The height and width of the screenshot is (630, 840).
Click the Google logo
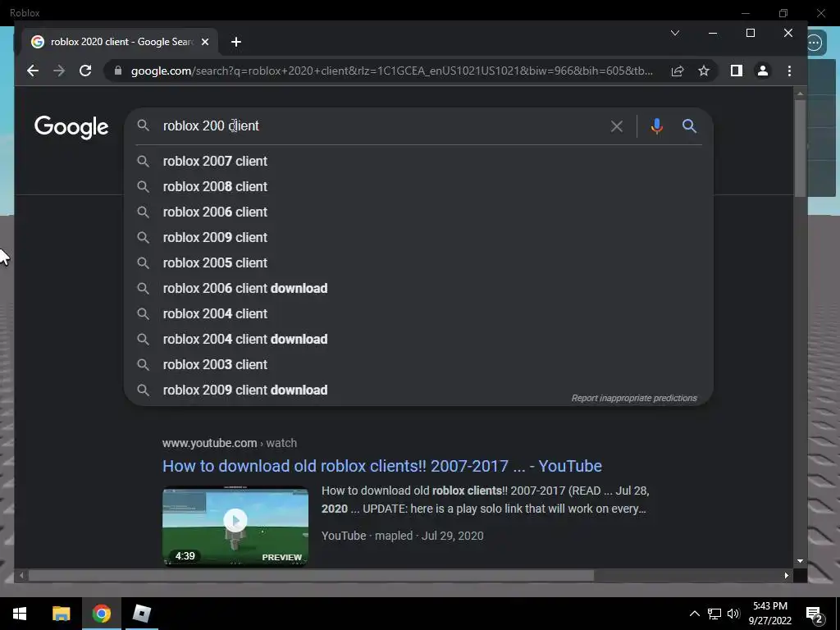[x=71, y=127]
